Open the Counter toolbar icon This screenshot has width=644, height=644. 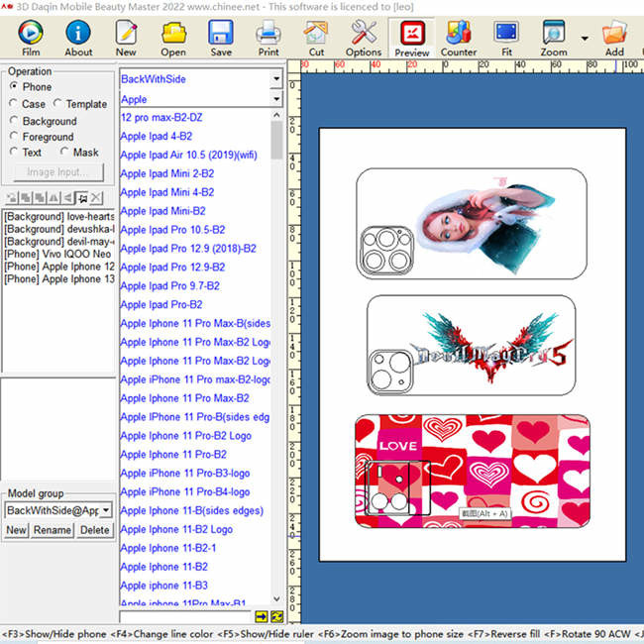[x=459, y=38]
